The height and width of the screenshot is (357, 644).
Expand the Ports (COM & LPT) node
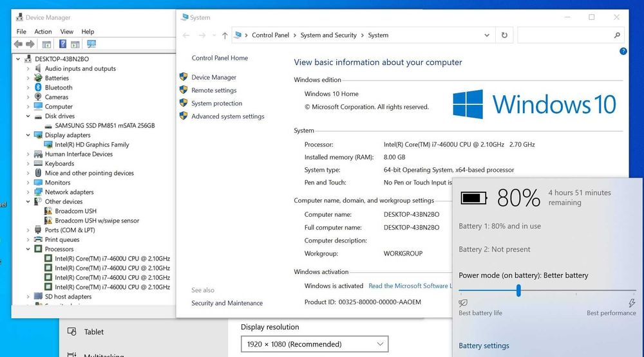(28, 230)
